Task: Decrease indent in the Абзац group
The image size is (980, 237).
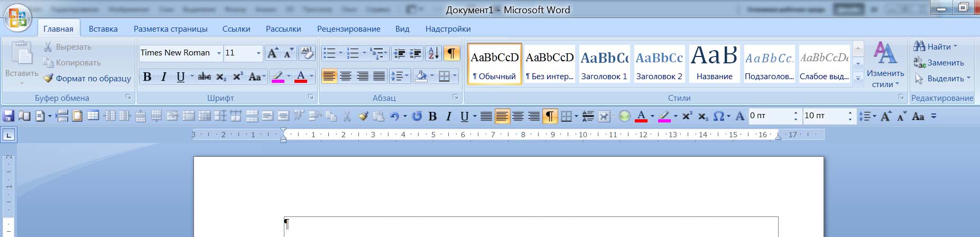Action: pos(400,53)
